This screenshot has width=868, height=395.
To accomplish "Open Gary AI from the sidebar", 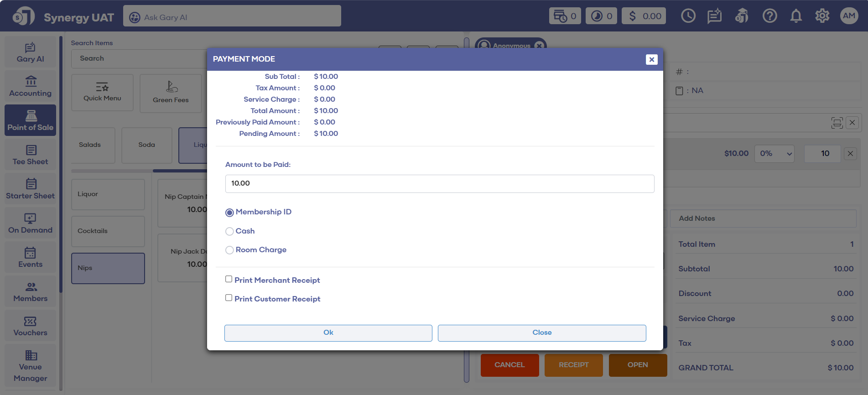I will [x=30, y=52].
